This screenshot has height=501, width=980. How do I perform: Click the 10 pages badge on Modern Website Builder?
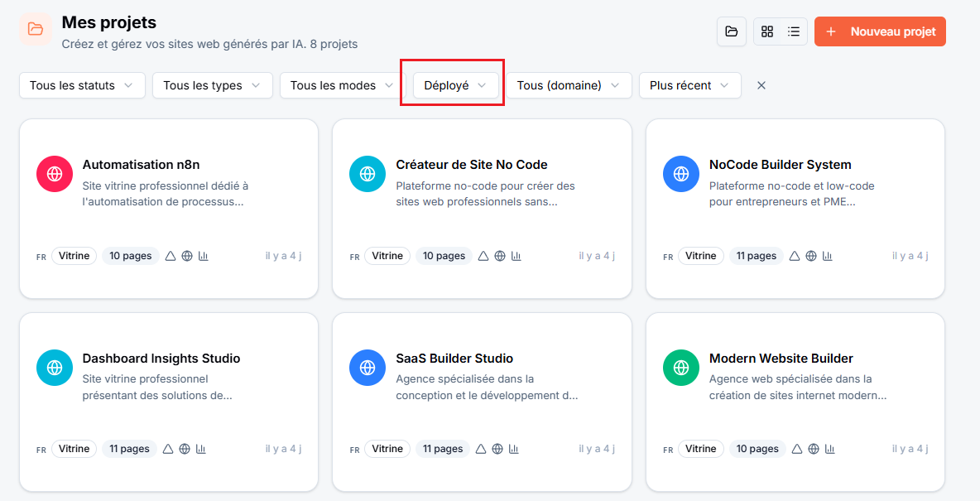click(x=757, y=449)
